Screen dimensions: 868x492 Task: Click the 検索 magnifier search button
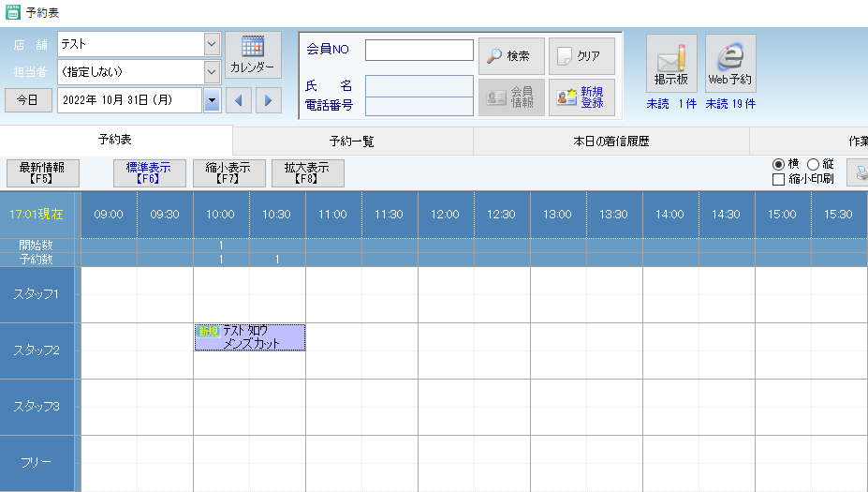point(510,56)
